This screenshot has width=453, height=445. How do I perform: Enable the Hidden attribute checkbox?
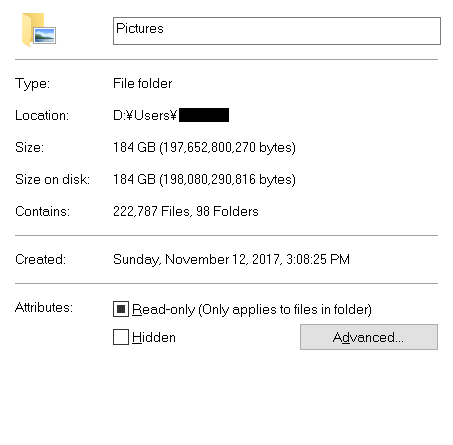pyautogui.click(x=121, y=337)
